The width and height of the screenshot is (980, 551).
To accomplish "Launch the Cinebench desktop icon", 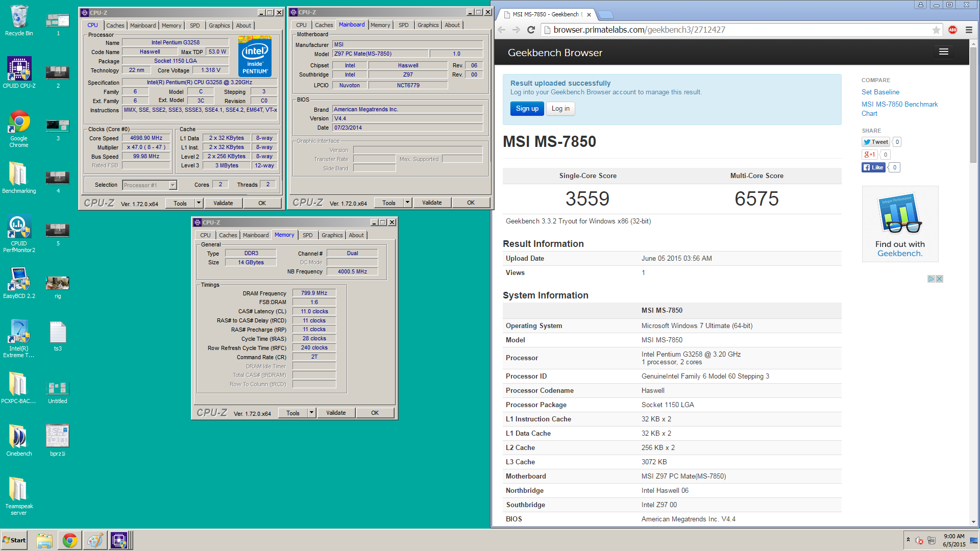I will (19, 440).
